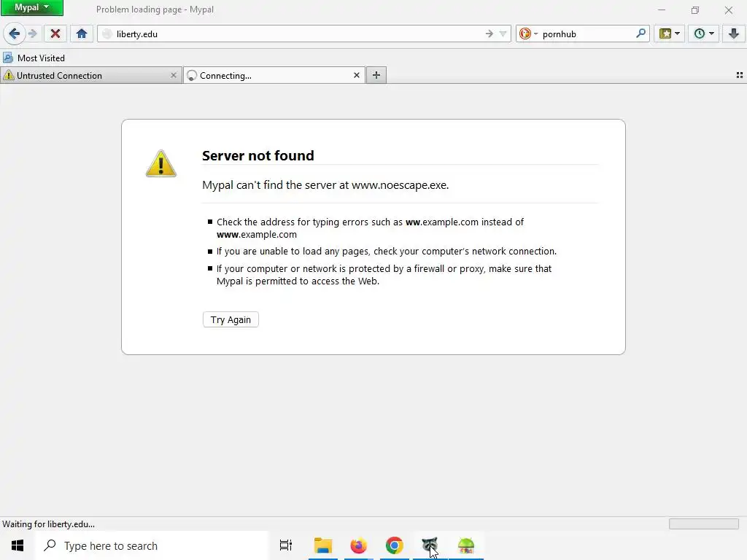Click the Waiting for liberty.edu status text
This screenshot has width=747, height=560.
point(49,524)
